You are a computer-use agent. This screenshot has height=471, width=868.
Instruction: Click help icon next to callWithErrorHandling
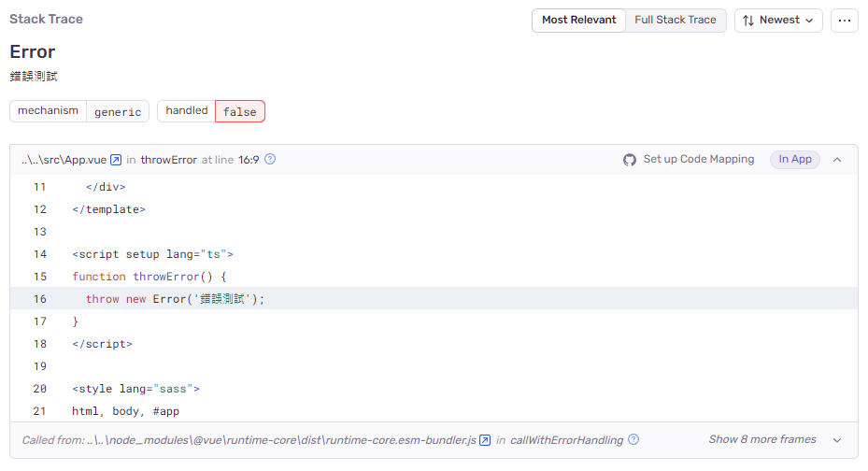[633, 440]
